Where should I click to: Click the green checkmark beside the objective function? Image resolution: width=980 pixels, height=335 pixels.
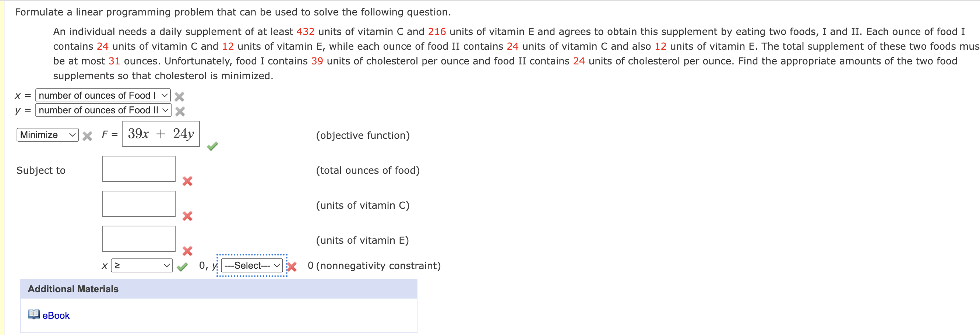click(212, 146)
